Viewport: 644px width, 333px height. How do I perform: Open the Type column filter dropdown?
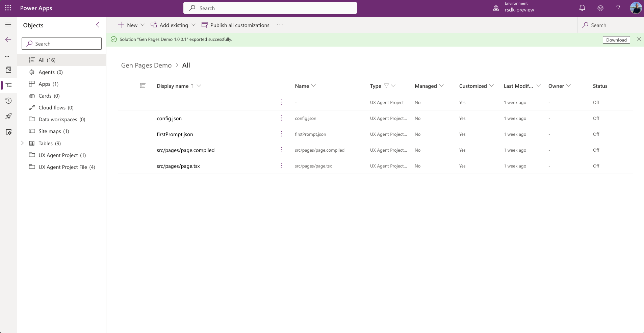(x=393, y=86)
